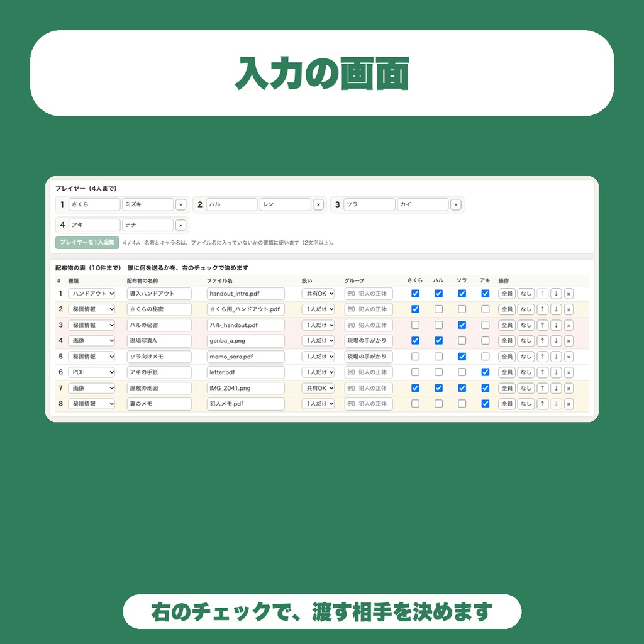Image resolution: width=644 pixels, height=644 pixels.
Task: Click 全員 button in row 5 ソラ向けメモ
Action: pyautogui.click(x=507, y=357)
